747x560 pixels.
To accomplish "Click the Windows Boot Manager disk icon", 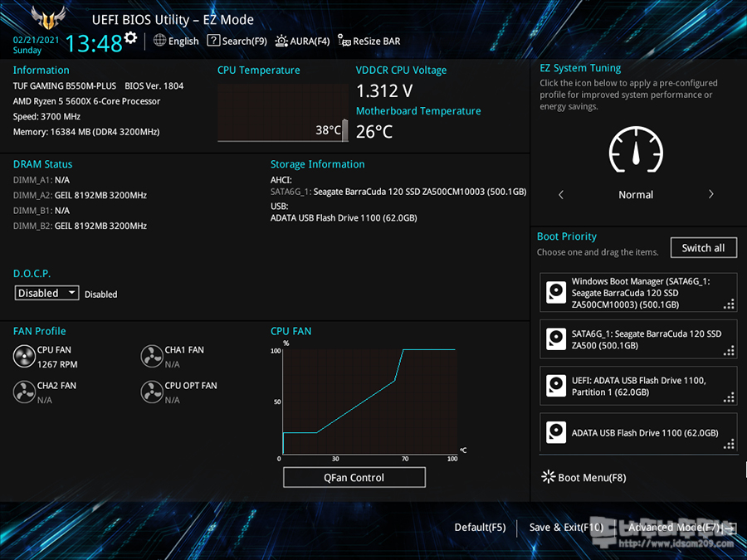I will coord(555,292).
